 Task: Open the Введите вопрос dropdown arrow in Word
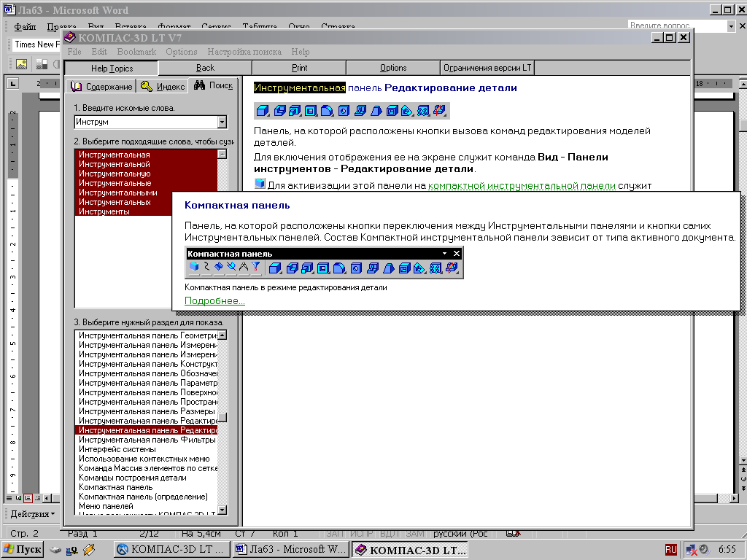point(731,27)
